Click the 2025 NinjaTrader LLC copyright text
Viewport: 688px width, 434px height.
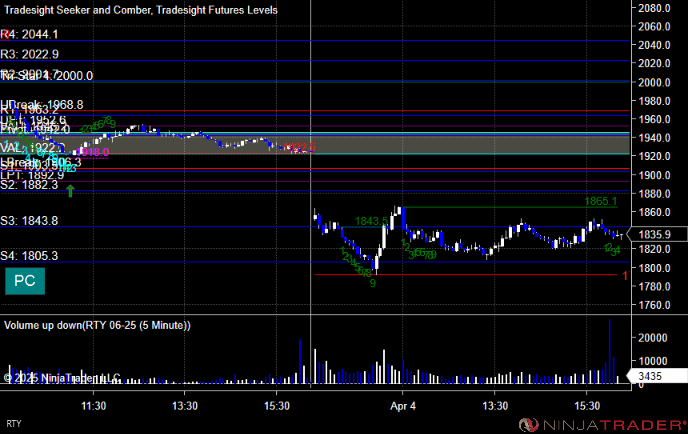tap(62, 378)
